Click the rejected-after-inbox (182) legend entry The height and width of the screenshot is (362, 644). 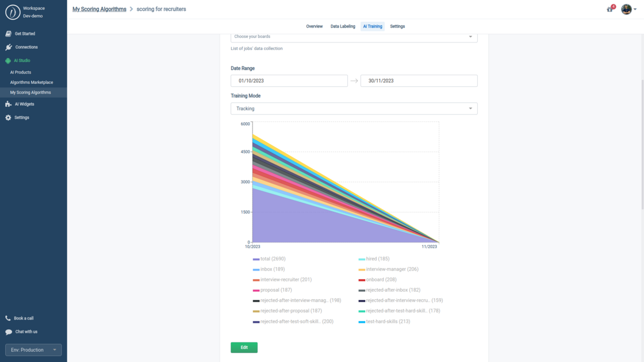[x=389, y=290]
